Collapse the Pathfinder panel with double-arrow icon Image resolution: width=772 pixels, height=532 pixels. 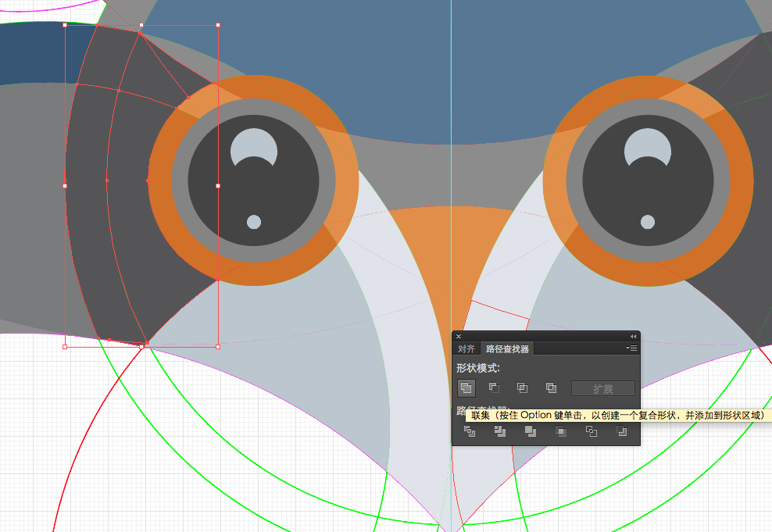click(x=633, y=337)
